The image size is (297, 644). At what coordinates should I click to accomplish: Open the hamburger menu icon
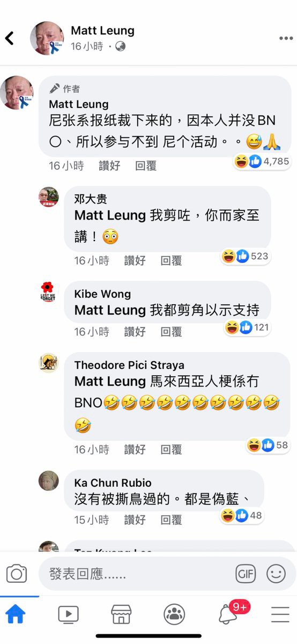pyautogui.click(x=280, y=614)
